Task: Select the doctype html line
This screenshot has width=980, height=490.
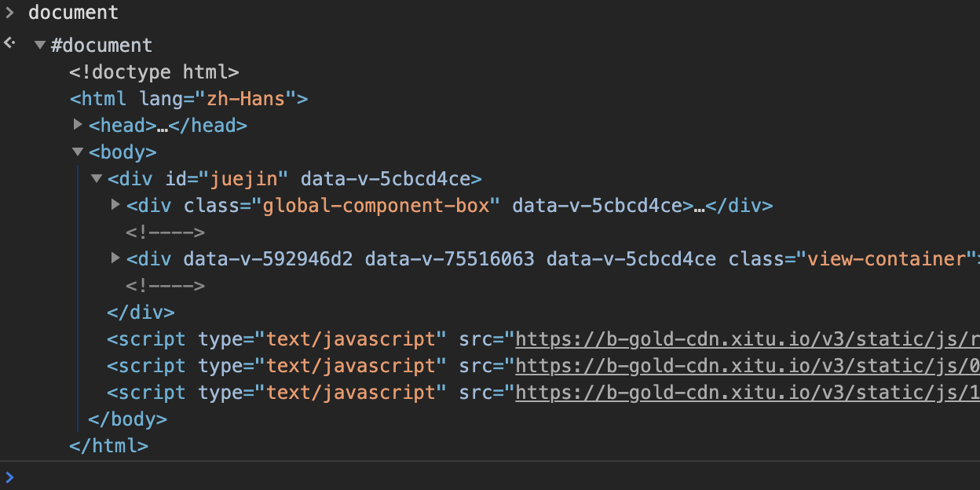Action: click(154, 72)
